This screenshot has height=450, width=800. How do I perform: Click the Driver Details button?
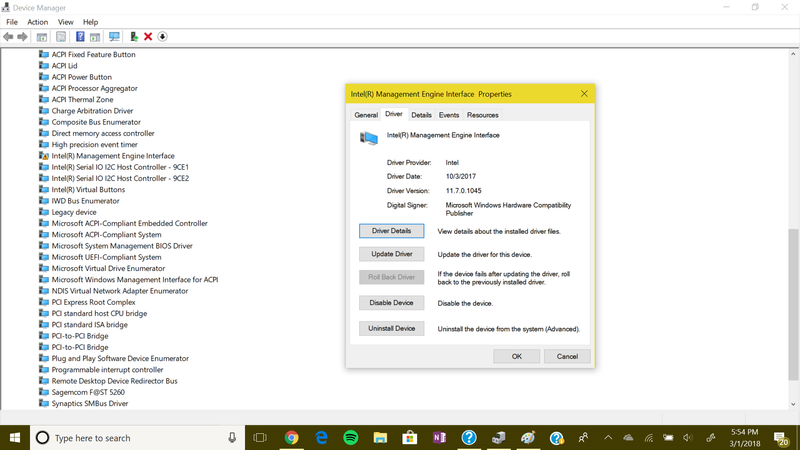391,231
